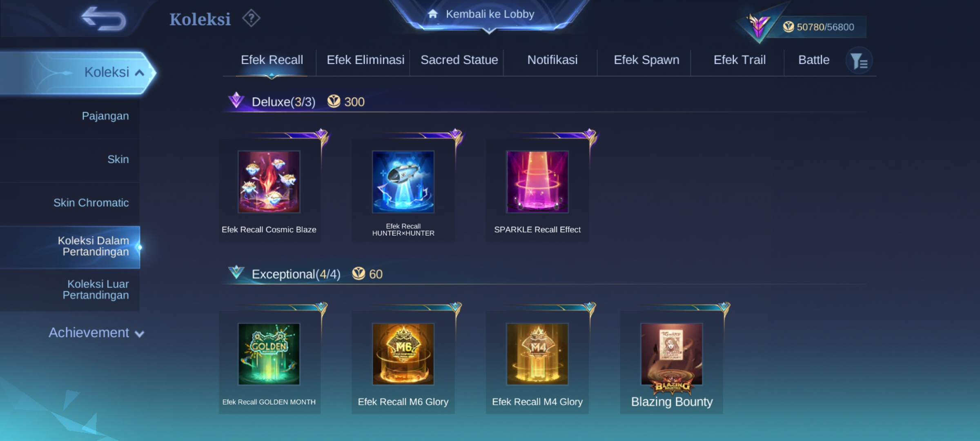This screenshot has height=441, width=980.
Task: Open the Koleksi help question-mark icon
Action: point(251,18)
